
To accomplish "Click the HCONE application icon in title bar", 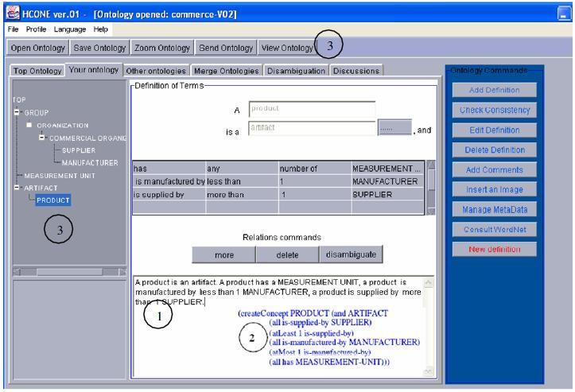I will 13,13.
